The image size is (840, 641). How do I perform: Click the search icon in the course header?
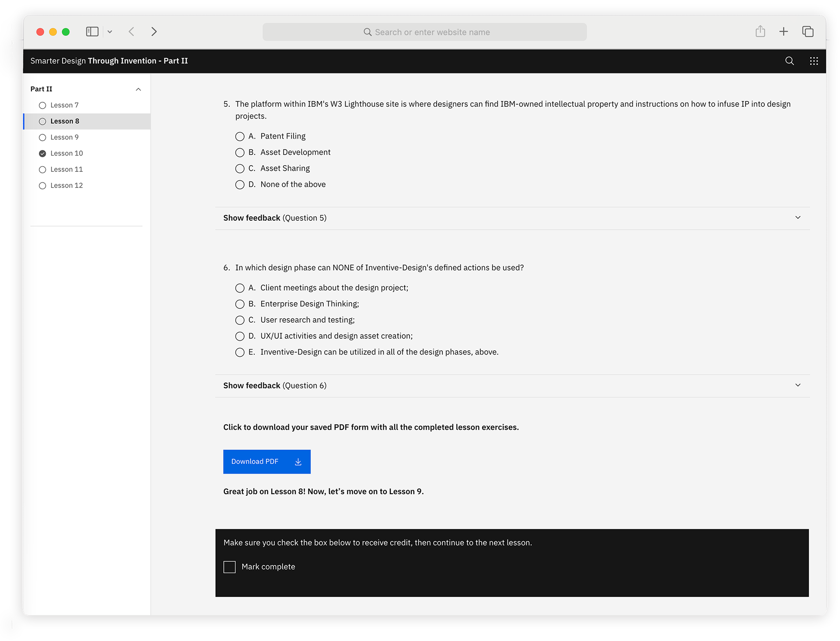[789, 61]
